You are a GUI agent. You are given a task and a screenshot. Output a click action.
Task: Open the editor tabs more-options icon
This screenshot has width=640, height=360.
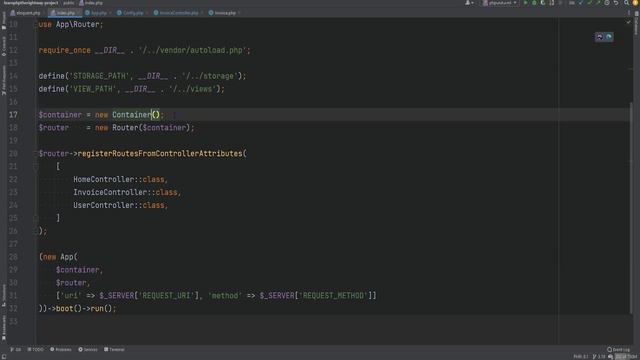pyautogui.click(x=629, y=13)
